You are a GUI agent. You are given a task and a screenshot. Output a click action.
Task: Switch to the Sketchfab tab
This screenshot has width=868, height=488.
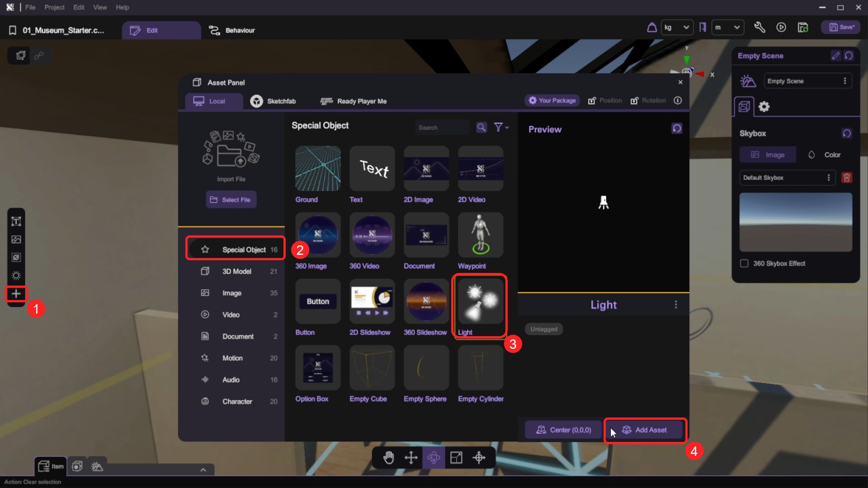[273, 101]
